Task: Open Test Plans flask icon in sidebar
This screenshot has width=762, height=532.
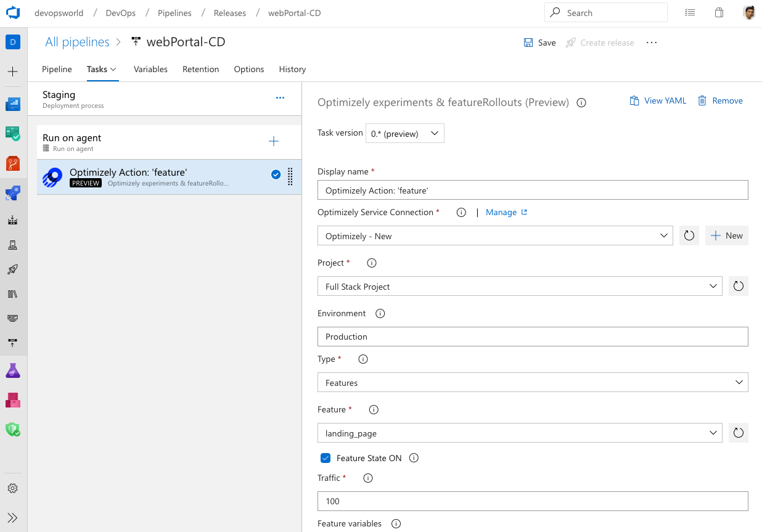Action: tap(13, 370)
